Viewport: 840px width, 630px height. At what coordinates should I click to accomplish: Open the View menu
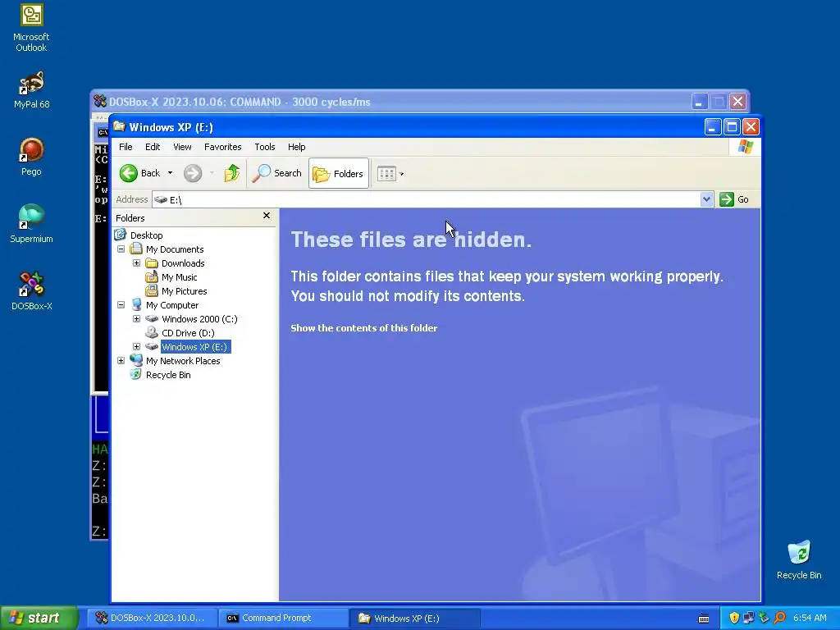pos(182,147)
